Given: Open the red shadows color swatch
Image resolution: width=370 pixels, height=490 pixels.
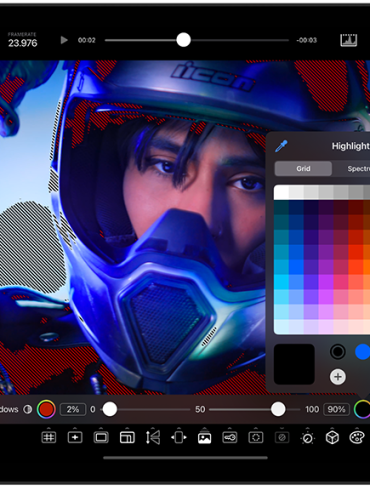Looking at the screenshot, I should (46, 409).
